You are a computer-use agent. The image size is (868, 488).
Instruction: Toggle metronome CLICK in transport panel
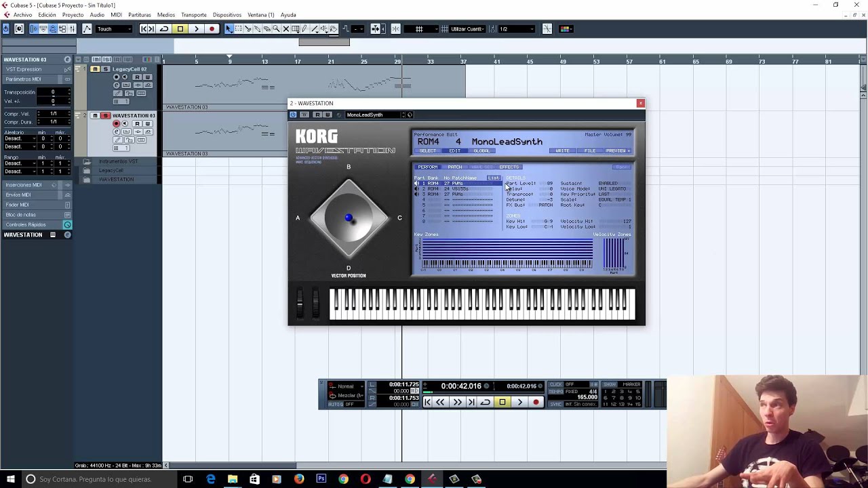(x=556, y=384)
